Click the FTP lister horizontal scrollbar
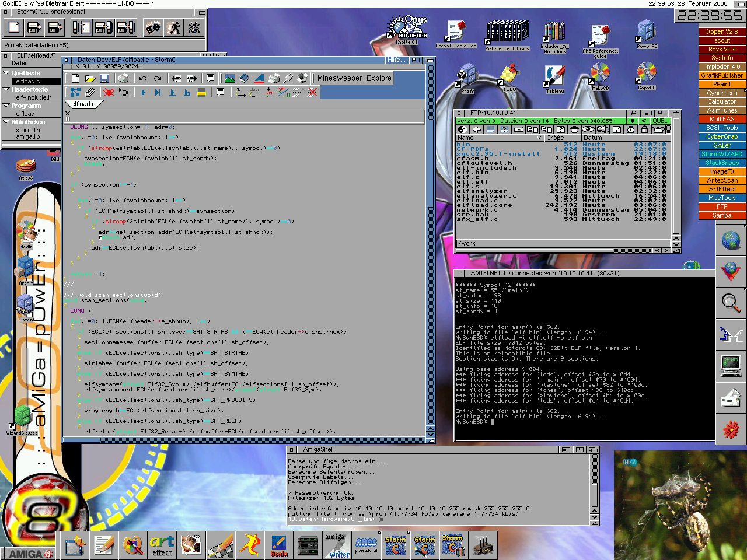This screenshot has width=747, height=560. coord(554,250)
